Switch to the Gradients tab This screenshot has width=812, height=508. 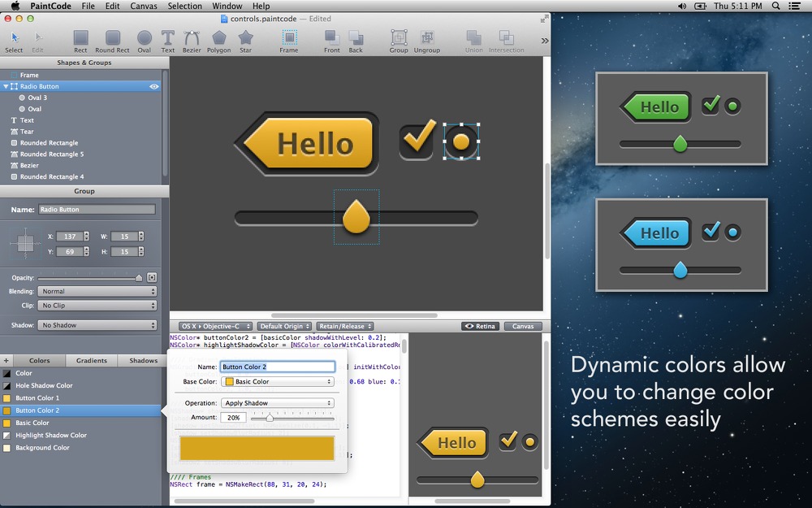(x=92, y=360)
